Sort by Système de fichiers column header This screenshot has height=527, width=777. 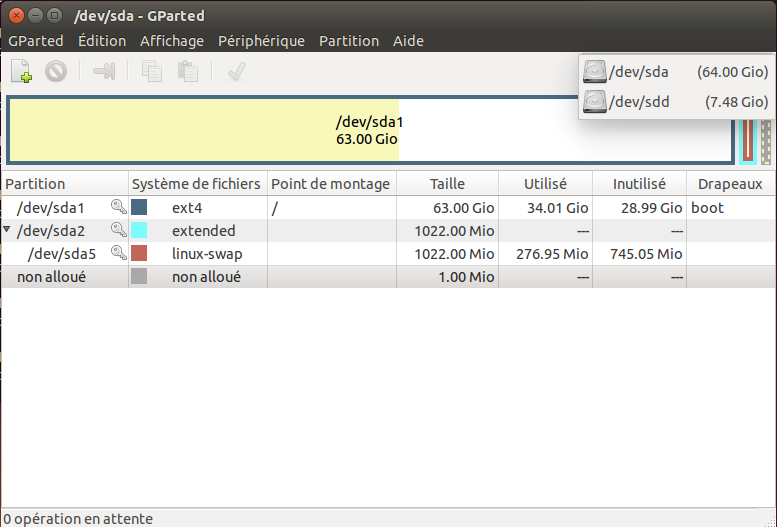click(x=198, y=184)
